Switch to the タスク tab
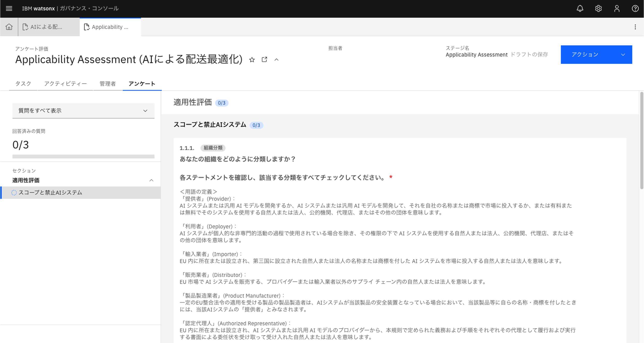The height and width of the screenshot is (343, 644). (x=23, y=83)
